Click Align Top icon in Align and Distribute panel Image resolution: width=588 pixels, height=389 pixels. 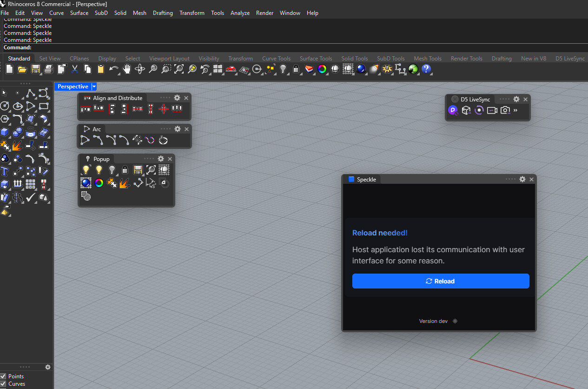coord(86,109)
